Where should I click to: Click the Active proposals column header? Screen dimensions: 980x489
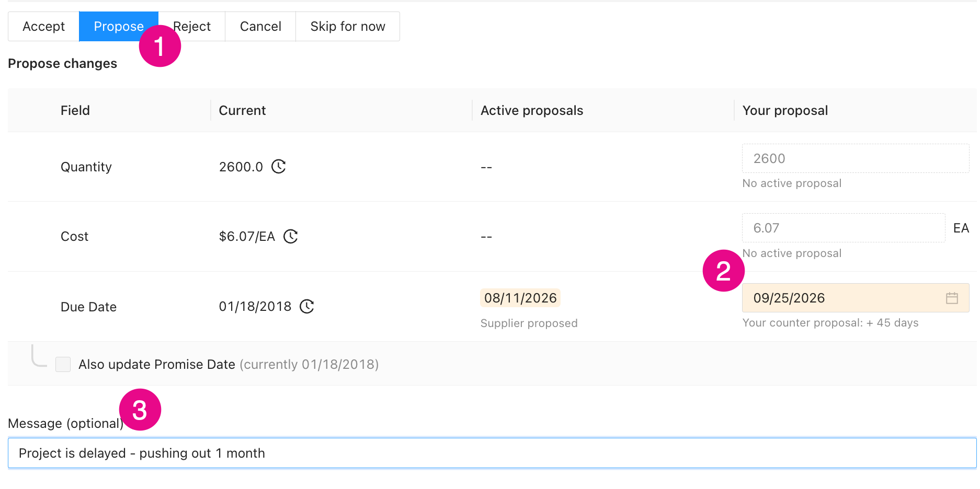pos(532,110)
